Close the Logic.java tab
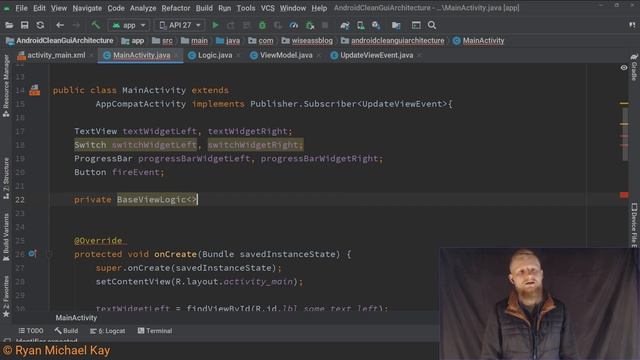640x360 pixels. pyautogui.click(x=238, y=56)
